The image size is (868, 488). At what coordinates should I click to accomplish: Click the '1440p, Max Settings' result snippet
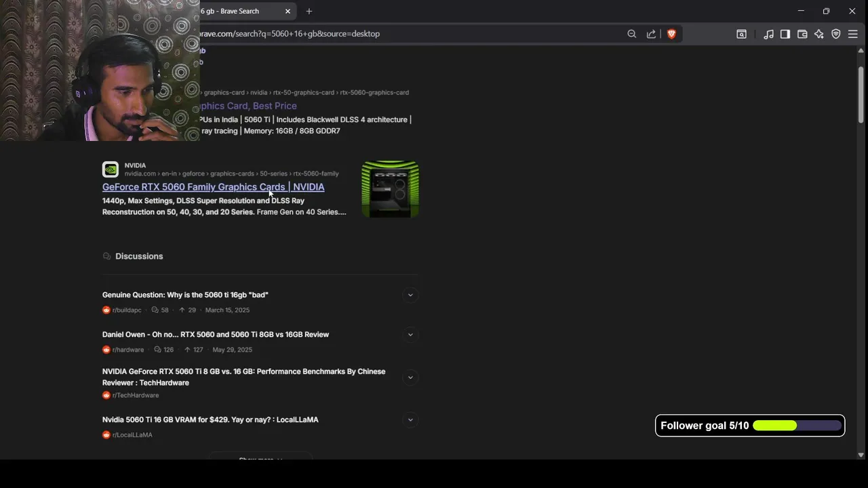point(224,206)
